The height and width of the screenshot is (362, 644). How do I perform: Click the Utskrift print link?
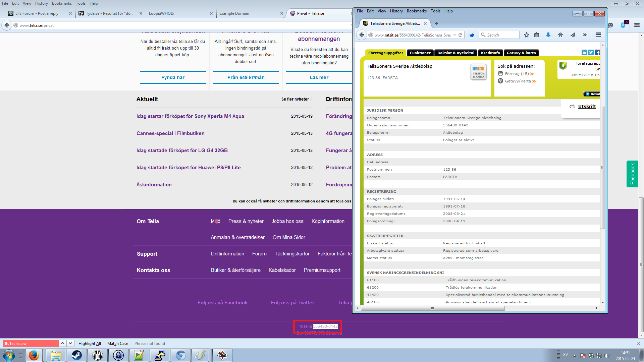point(587,106)
